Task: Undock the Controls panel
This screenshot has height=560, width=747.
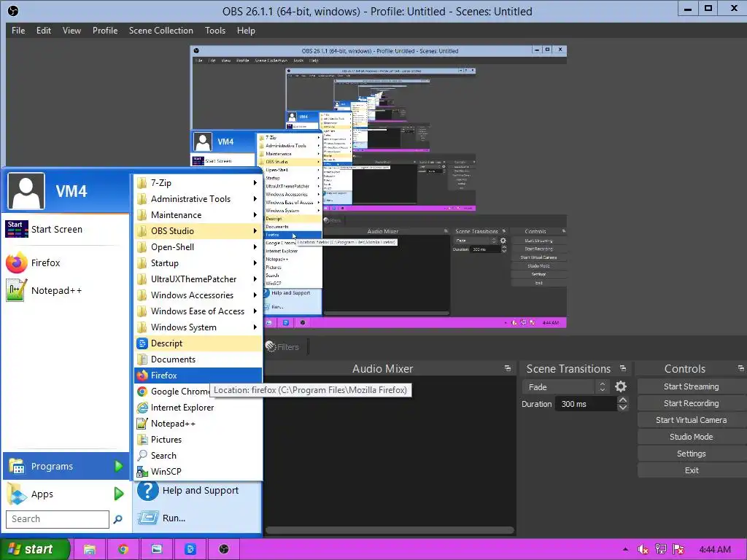Action: click(x=740, y=368)
